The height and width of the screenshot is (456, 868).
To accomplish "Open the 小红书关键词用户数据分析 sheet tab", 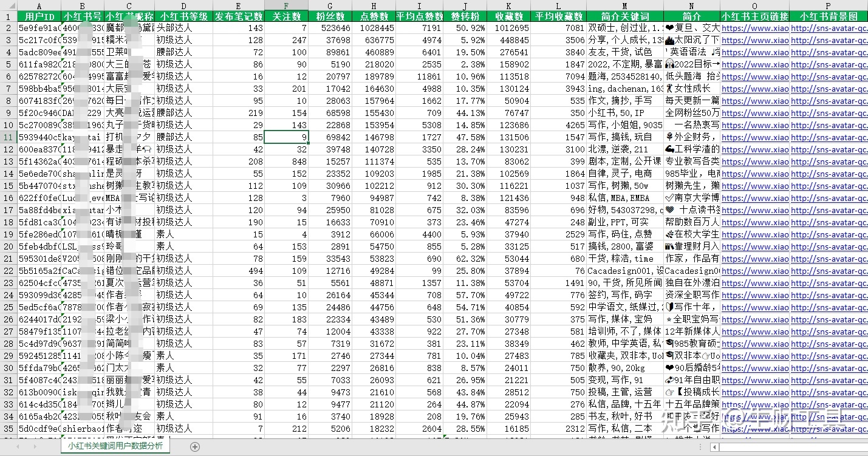I will point(115,446).
